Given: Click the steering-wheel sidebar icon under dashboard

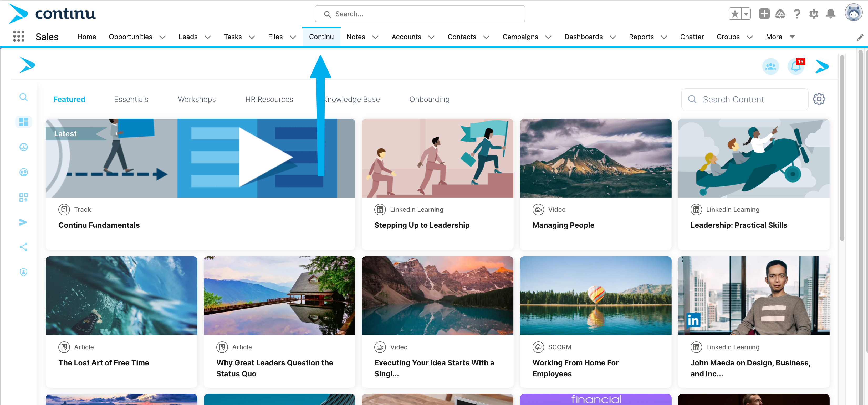Looking at the screenshot, I should click(x=24, y=147).
